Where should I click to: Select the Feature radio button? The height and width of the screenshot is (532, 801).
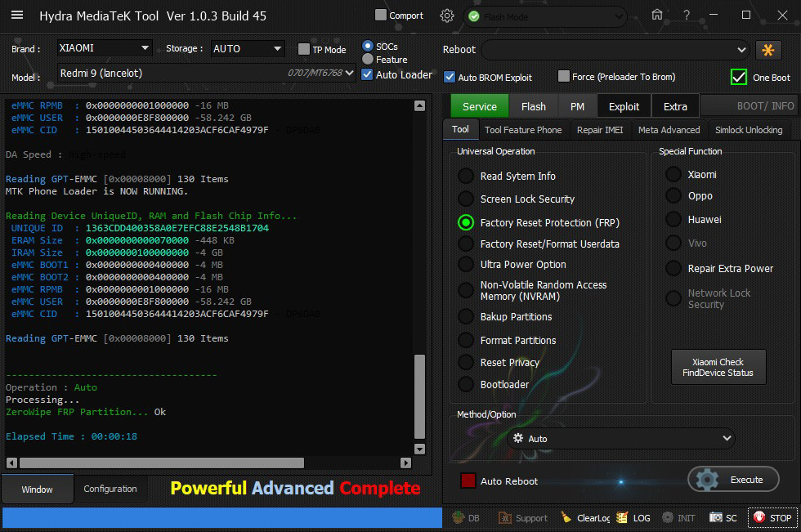(367, 59)
